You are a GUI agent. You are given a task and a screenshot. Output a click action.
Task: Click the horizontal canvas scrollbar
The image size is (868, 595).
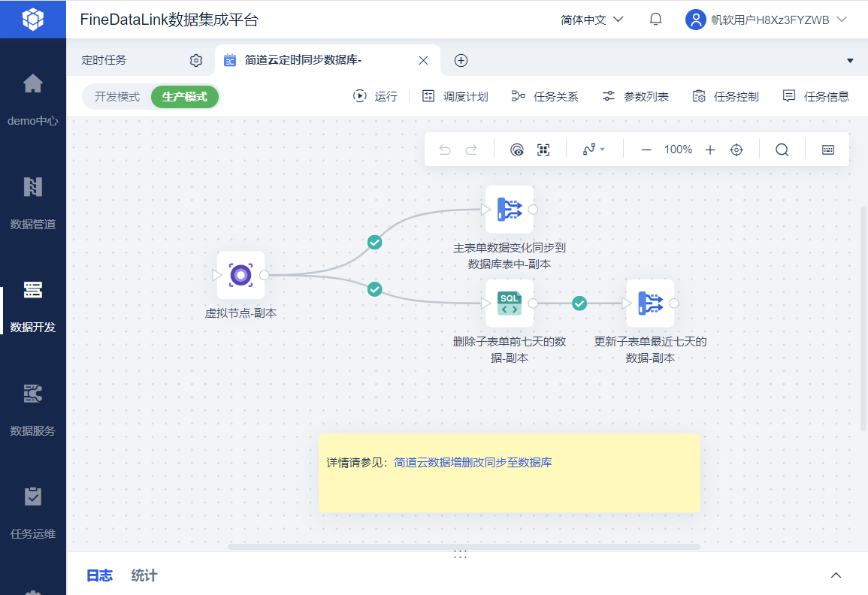(464, 547)
